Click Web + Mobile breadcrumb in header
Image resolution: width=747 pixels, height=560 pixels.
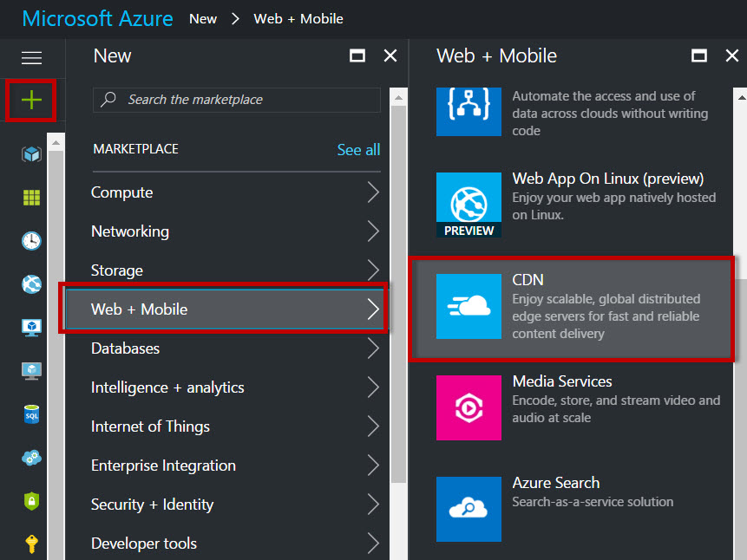[298, 19]
